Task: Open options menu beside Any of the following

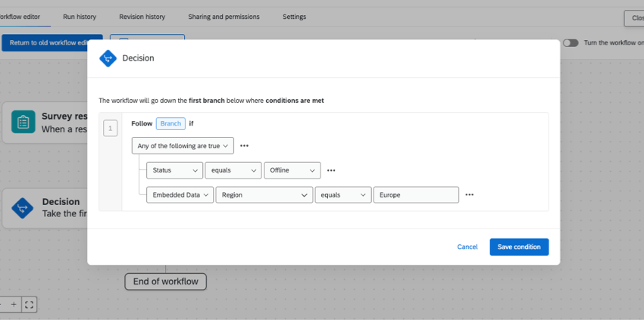Action: [244, 145]
